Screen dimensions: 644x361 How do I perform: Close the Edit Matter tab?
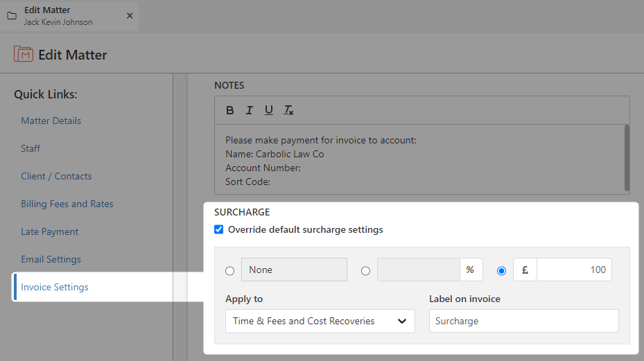pyautogui.click(x=130, y=16)
